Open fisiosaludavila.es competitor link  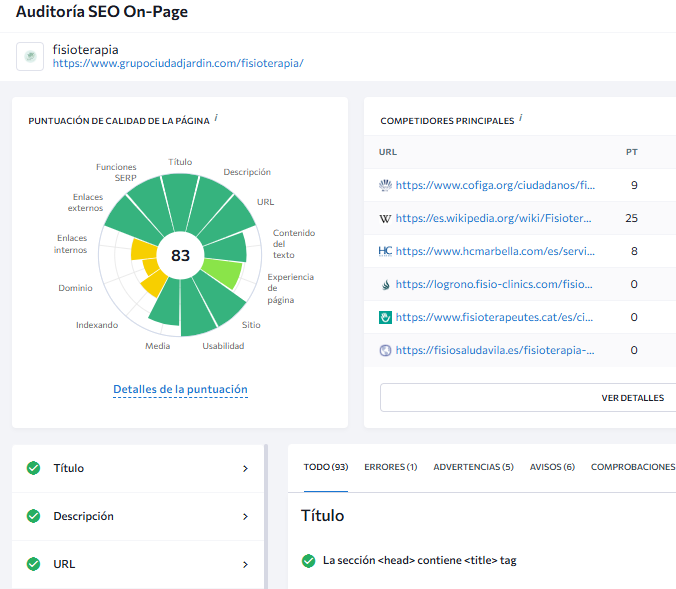495,350
